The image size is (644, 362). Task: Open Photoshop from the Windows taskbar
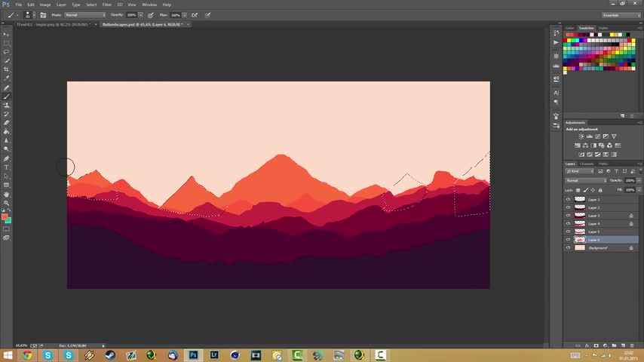click(x=193, y=355)
